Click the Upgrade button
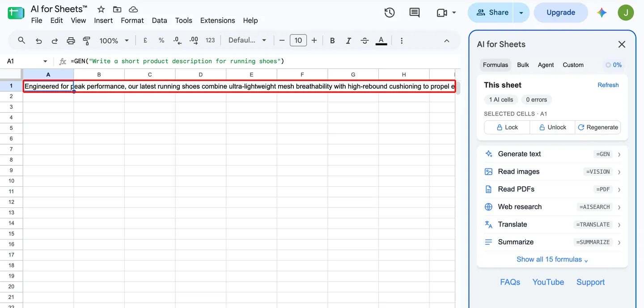 coord(561,13)
